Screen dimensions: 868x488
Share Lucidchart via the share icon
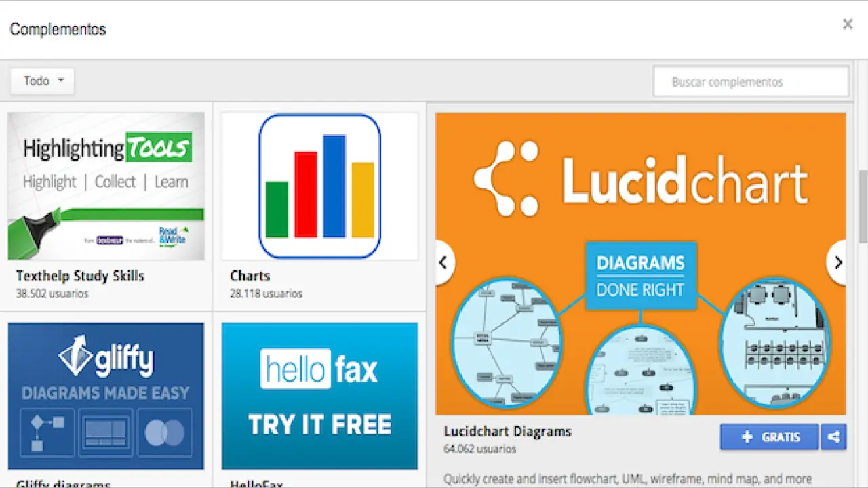833,437
